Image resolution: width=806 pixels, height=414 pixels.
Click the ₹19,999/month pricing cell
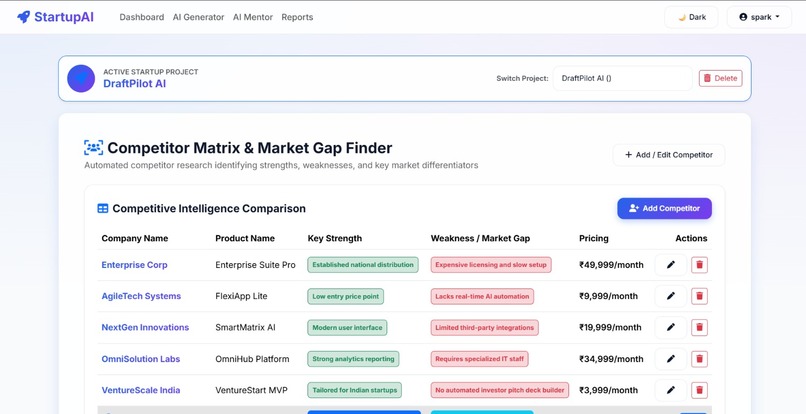(611, 328)
